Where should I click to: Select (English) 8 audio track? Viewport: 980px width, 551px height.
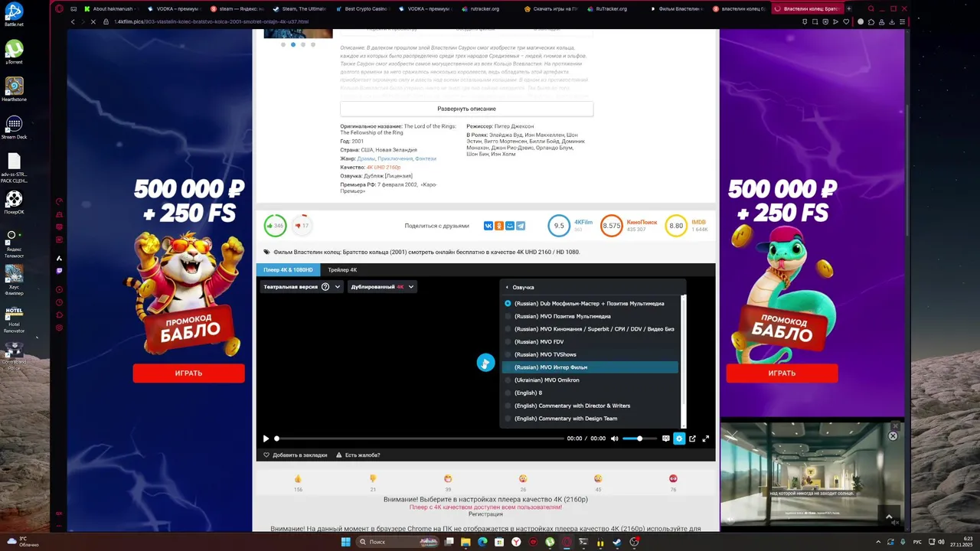coord(590,393)
